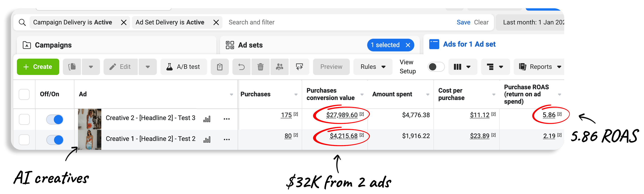This screenshot has height=194, width=644.
Task: Open the Rules dropdown
Action: point(373,67)
